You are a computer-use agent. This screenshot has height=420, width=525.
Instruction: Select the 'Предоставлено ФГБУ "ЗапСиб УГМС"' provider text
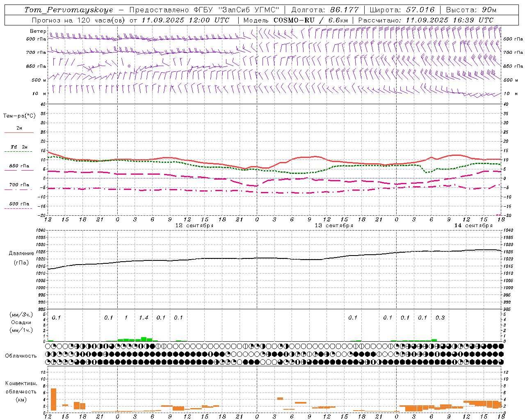204,10
